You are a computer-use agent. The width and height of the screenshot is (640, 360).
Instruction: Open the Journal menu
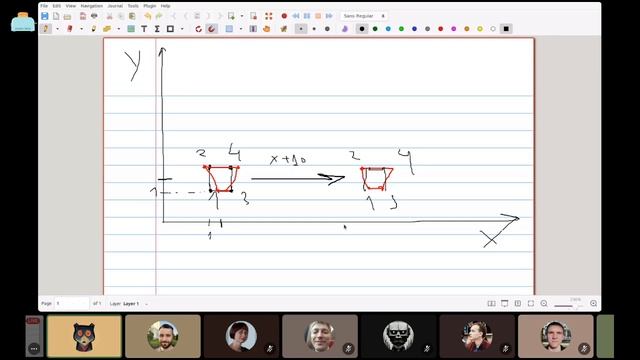click(115, 6)
